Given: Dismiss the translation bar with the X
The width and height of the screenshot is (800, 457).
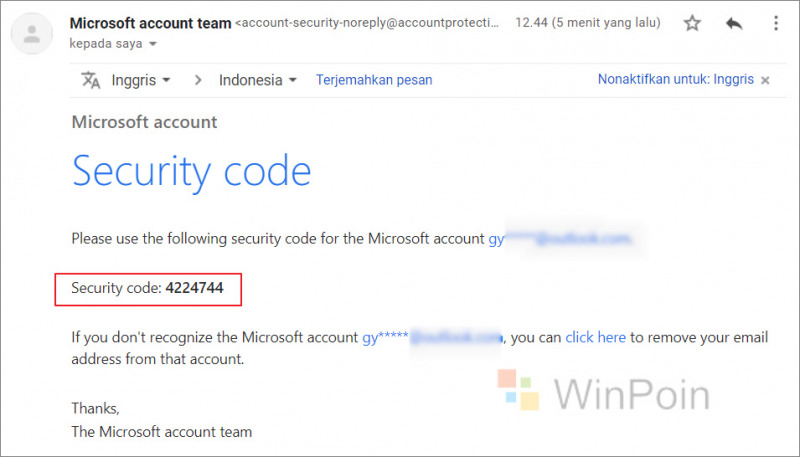Looking at the screenshot, I should point(765,80).
